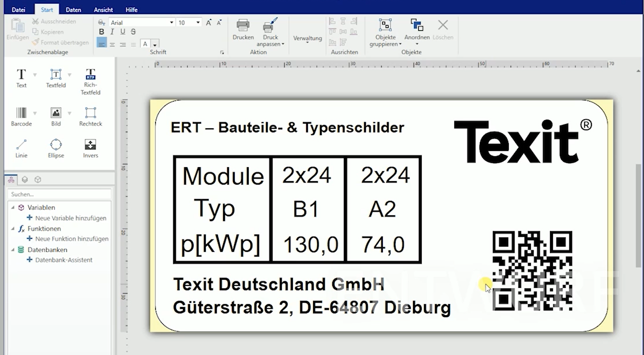Open the font size 10 dropdown

(x=198, y=23)
